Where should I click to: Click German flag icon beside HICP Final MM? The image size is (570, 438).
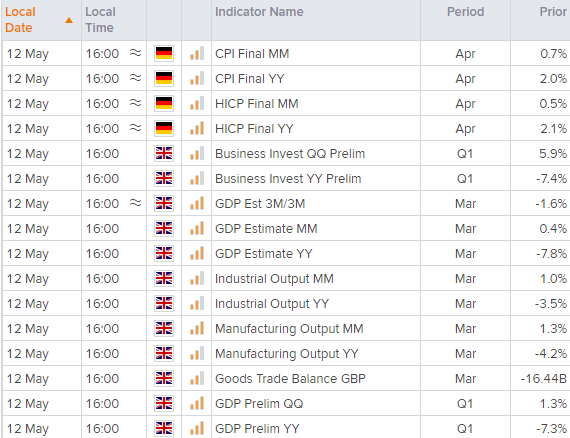(164, 104)
